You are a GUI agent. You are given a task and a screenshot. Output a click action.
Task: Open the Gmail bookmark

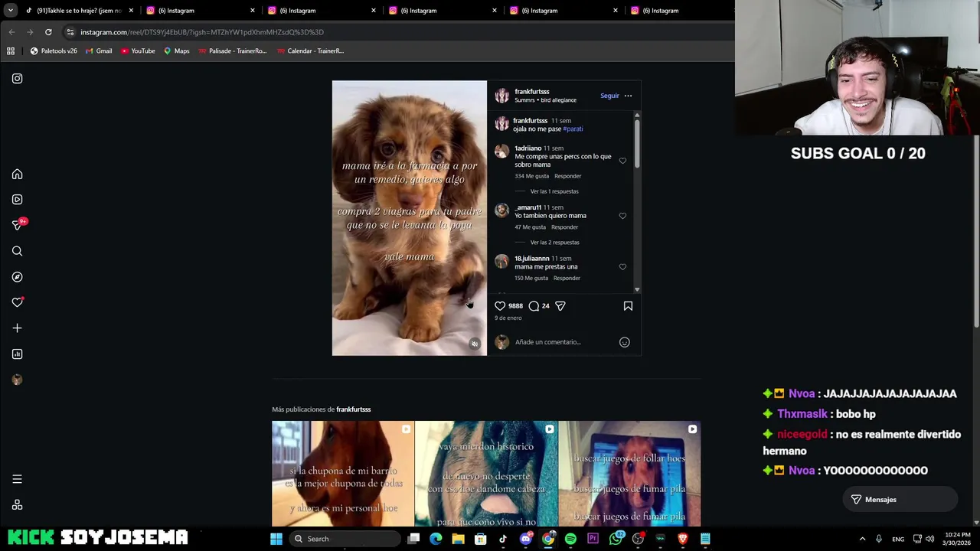(x=99, y=51)
